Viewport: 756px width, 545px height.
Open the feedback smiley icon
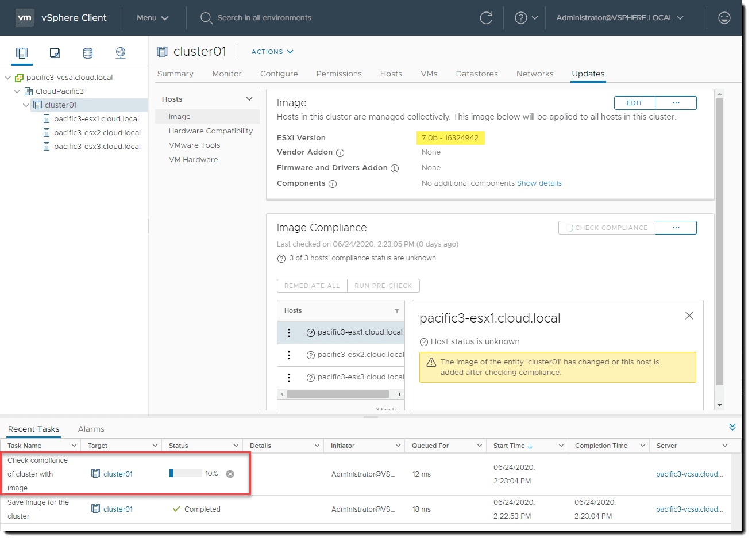(x=724, y=18)
